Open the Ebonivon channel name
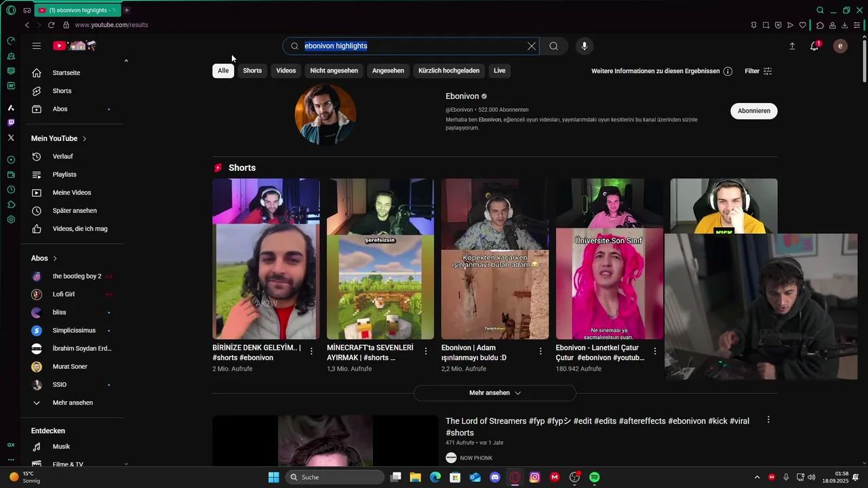This screenshot has width=868, height=488. click(x=462, y=96)
